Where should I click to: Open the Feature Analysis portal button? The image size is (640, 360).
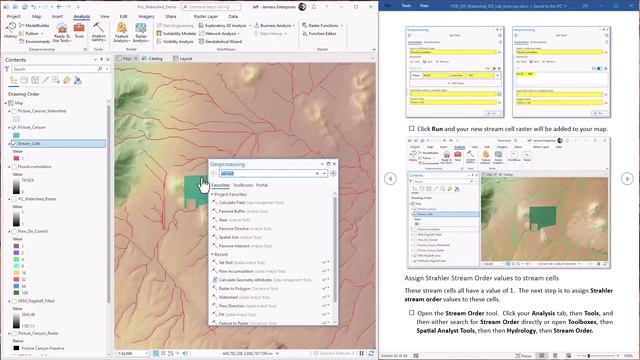[121, 33]
